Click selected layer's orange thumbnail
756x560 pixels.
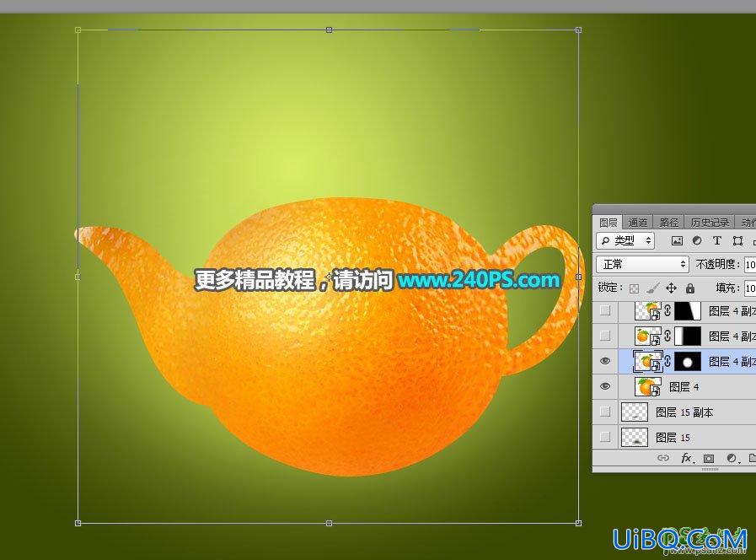647,361
